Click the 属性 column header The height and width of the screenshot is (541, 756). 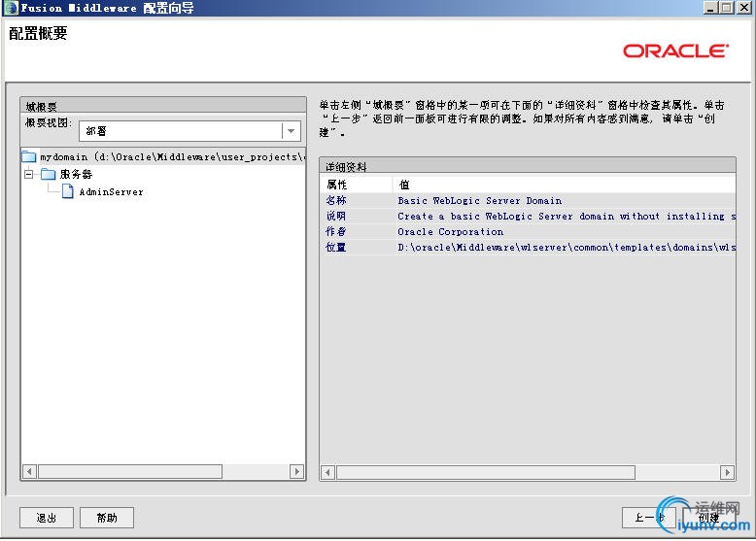357,185
